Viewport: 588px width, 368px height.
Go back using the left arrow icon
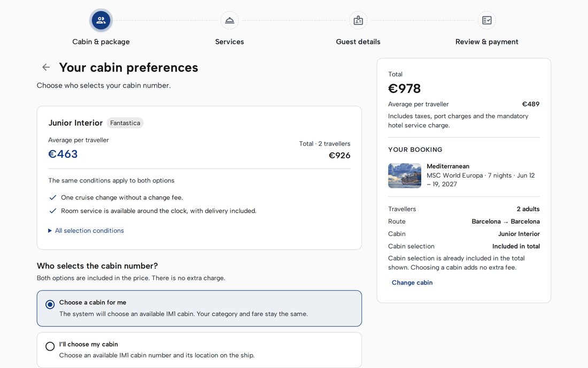pos(46,67)
